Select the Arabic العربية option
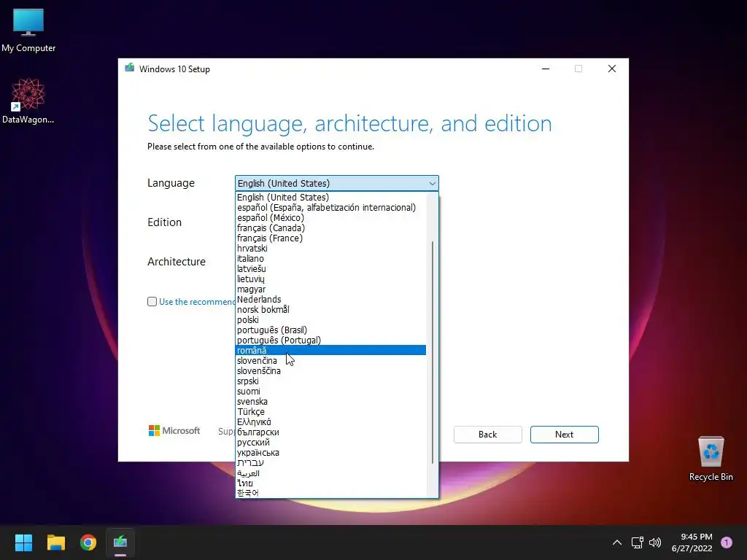Screen dimensions: 747x560 (x=330, y=473)
